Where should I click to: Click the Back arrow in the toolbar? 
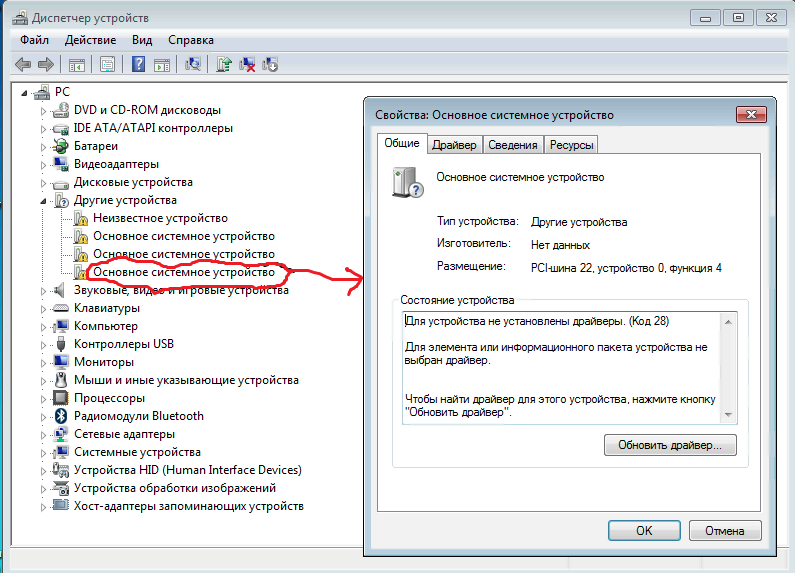(22, 65)
